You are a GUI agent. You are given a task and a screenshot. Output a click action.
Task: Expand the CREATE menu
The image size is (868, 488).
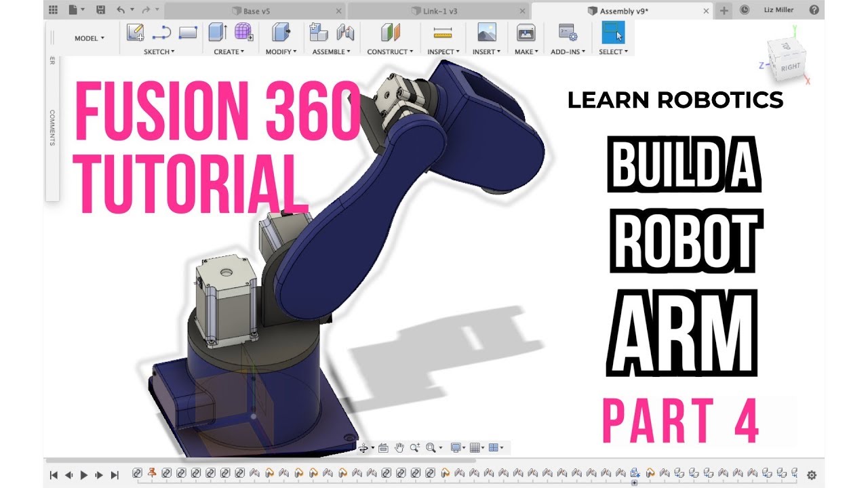(229, 52)
